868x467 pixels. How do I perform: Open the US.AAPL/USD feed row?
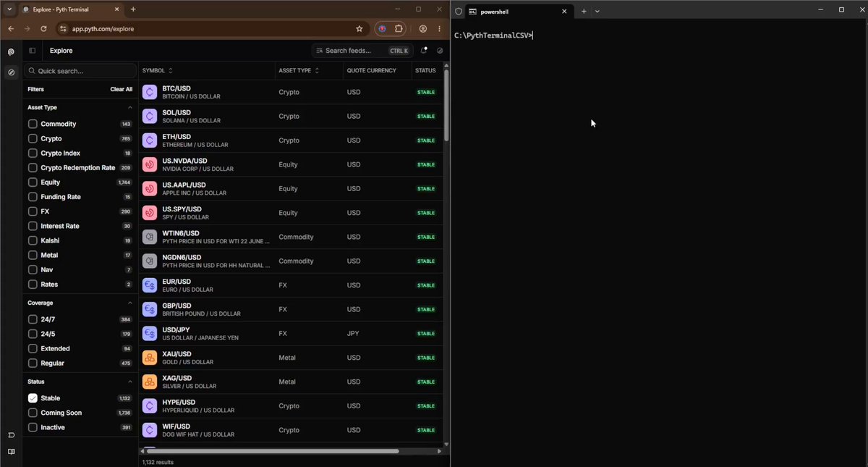click(x=291, y=188)
